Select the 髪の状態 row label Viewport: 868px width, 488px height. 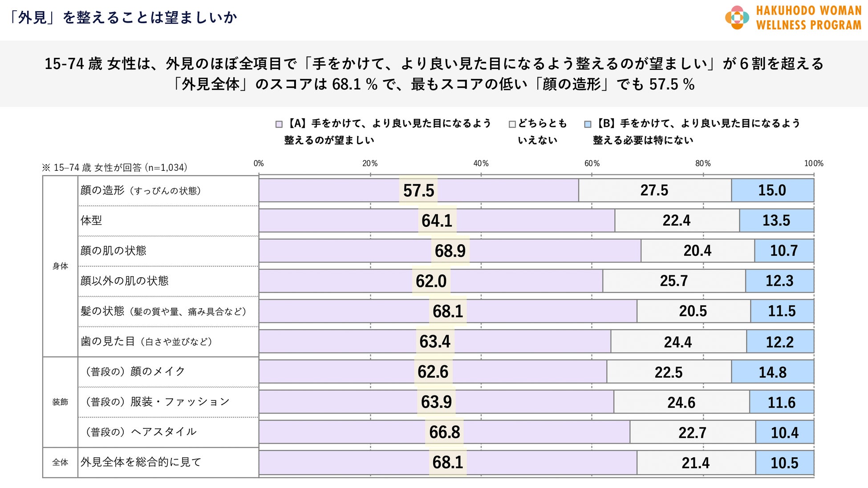[163, 311]
